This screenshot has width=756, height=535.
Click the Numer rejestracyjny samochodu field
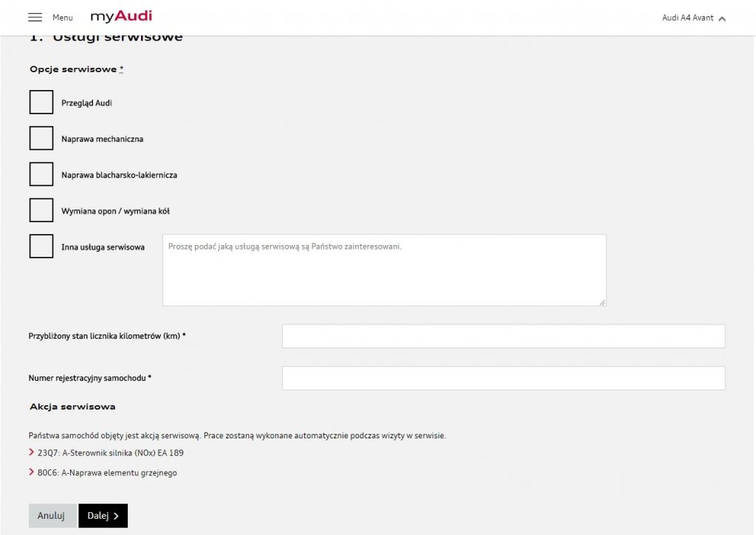[504, 378]
